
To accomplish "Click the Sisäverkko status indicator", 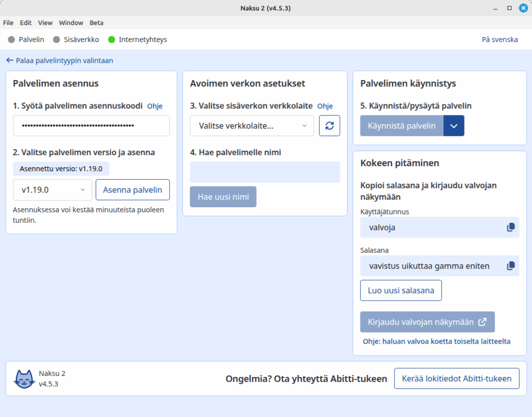I will point(57,39).
